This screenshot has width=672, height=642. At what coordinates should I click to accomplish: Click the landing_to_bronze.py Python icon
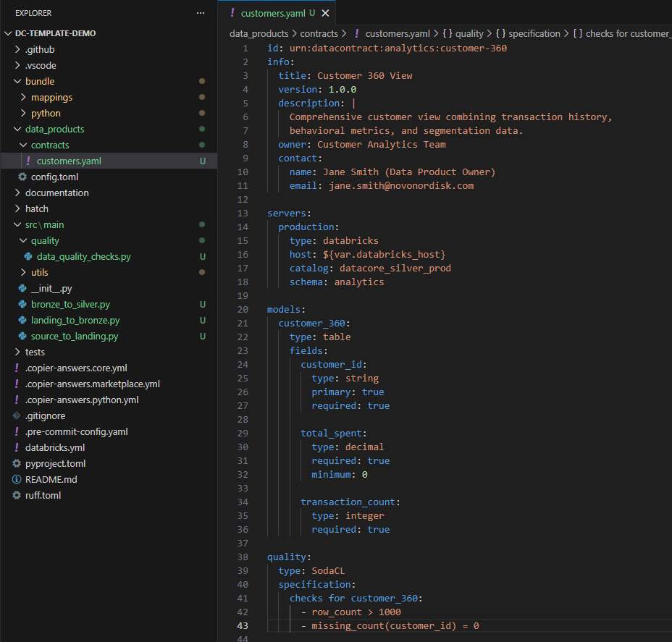(22, 320)
